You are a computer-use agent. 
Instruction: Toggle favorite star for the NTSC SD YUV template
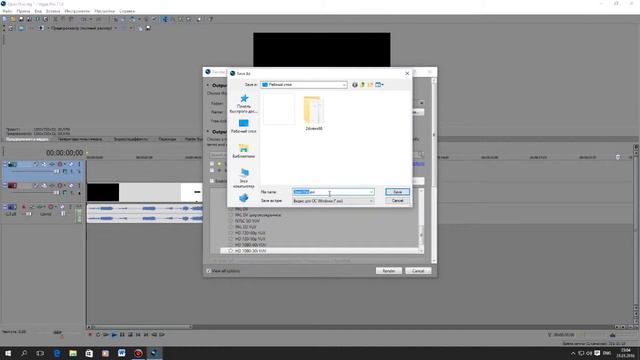pos(231,221)
